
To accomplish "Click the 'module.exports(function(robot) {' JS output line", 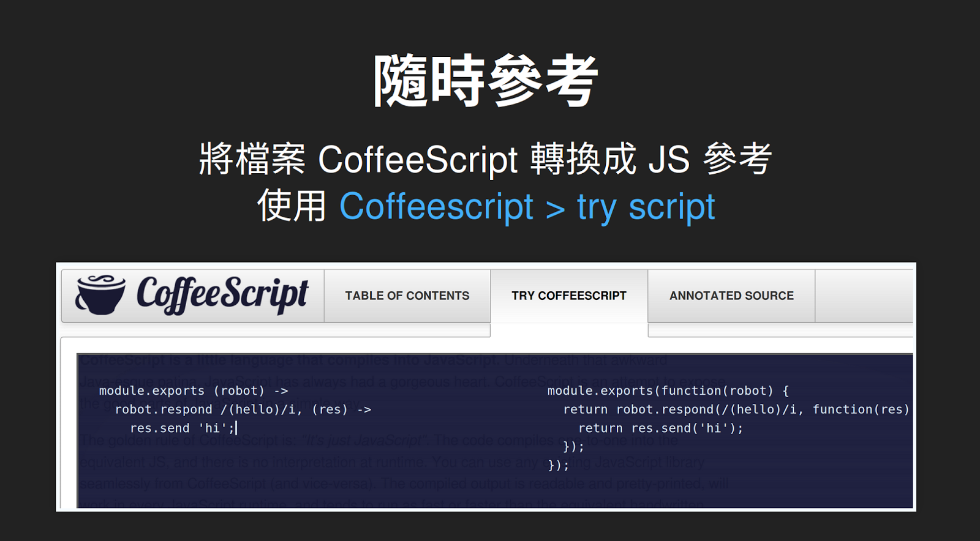I will click(668, 390).
